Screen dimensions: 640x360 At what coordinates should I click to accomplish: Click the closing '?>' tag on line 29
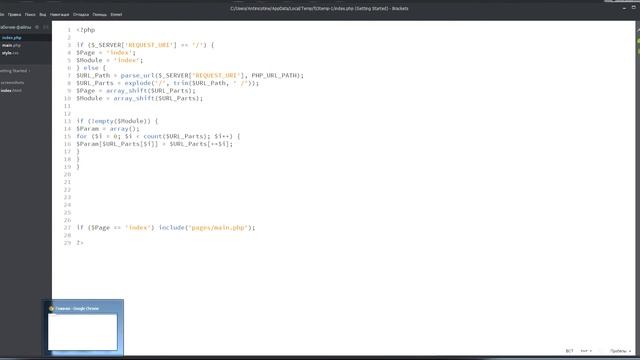80,243
